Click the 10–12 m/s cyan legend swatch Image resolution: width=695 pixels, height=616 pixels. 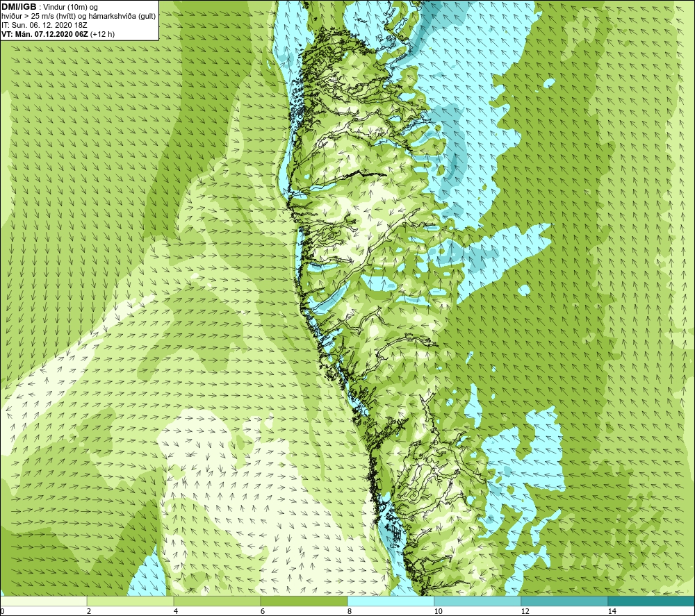pyautogui.click(x=478, y=601)
